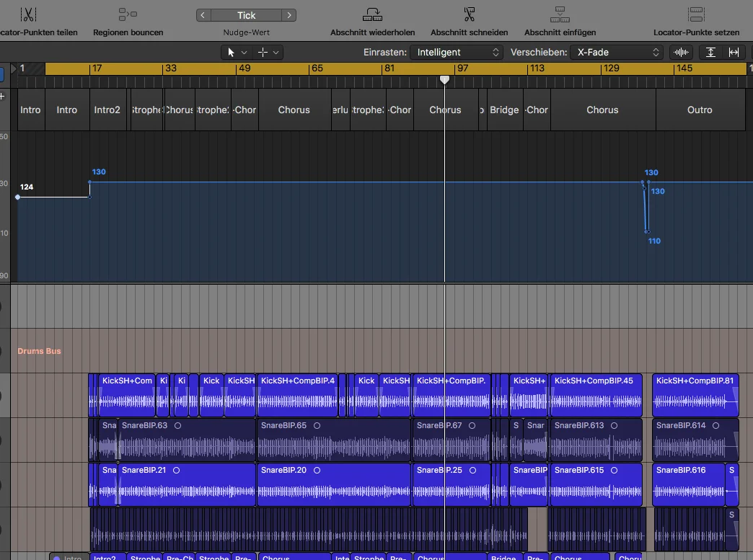Select the SnareBIP.63 region
Image resolution: width=753 pixels, height=560 pixels.
click(x=187, y=440)
